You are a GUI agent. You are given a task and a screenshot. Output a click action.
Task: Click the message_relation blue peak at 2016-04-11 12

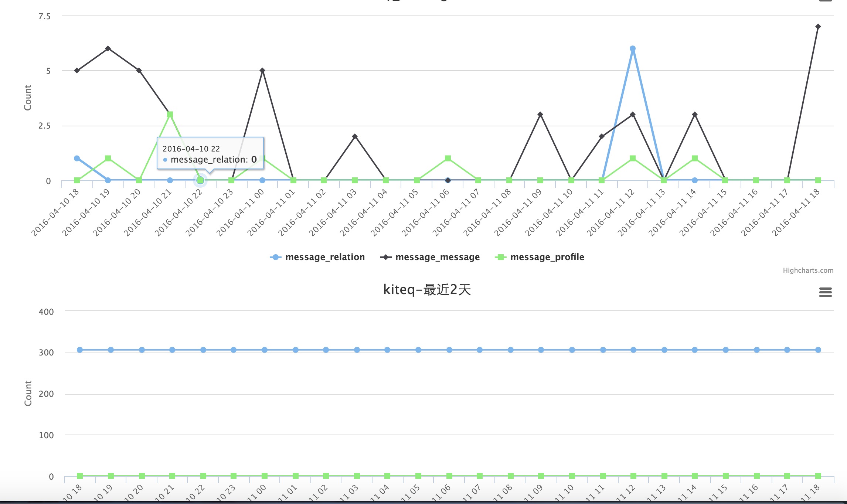[633, 48]
